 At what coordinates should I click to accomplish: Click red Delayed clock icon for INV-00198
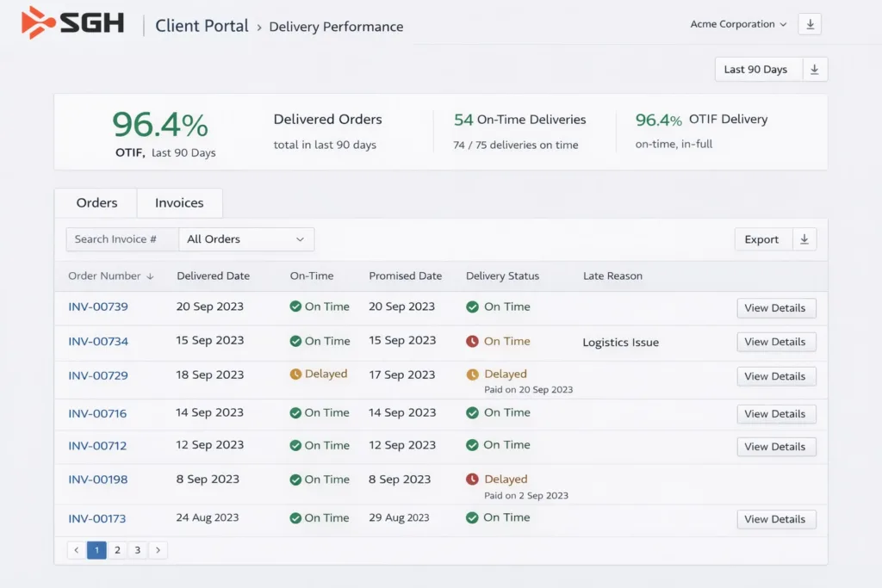click(472, 480)
